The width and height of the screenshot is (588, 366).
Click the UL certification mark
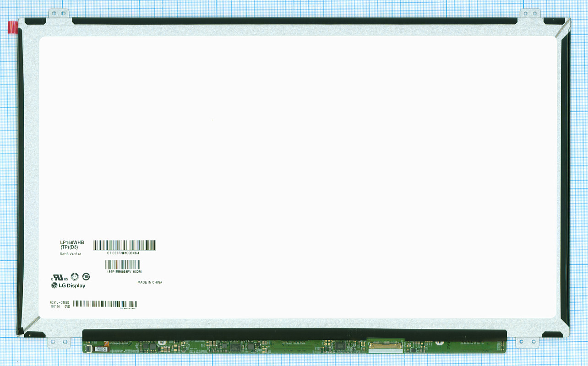60,278
